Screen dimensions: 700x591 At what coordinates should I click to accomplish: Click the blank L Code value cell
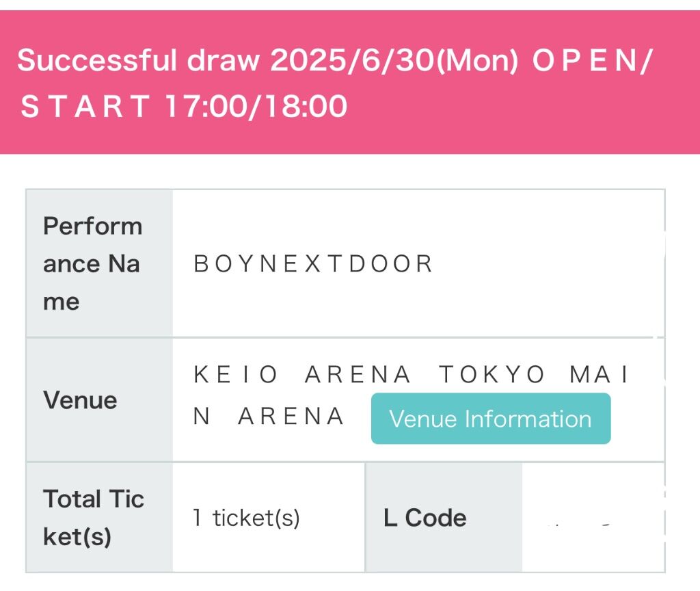pos(593,517)
